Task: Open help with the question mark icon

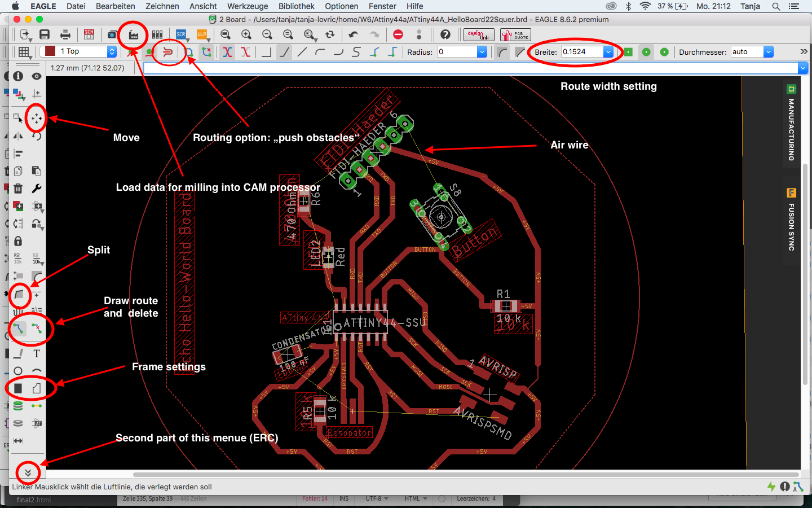Action: click(445, 35)
